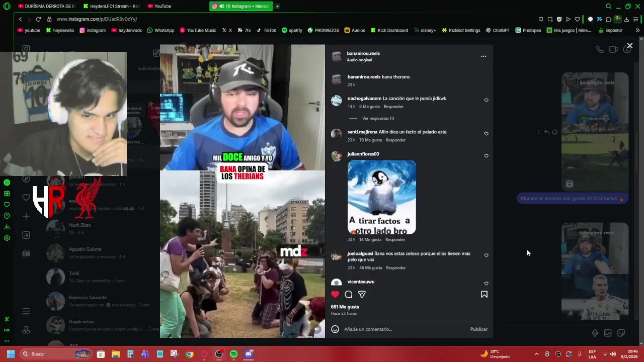
Task: Expand 'Ver respuestas (1)' replies
Action: click(x=378, y=118)
